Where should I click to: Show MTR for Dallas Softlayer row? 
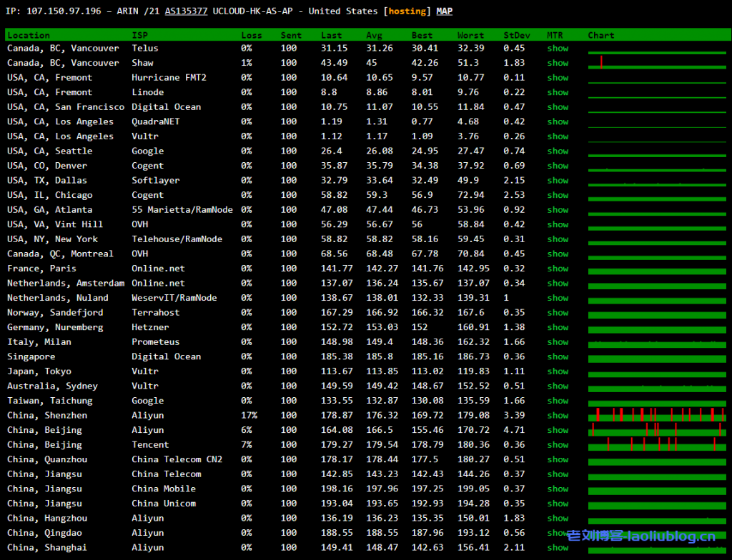[558, 181]
